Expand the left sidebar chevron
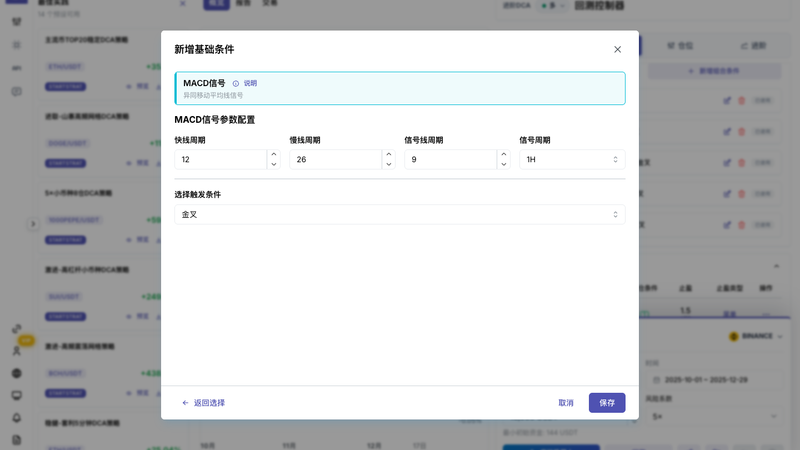Image resolution: width=800 pixels, height=450 pixels. coord(33,224)
